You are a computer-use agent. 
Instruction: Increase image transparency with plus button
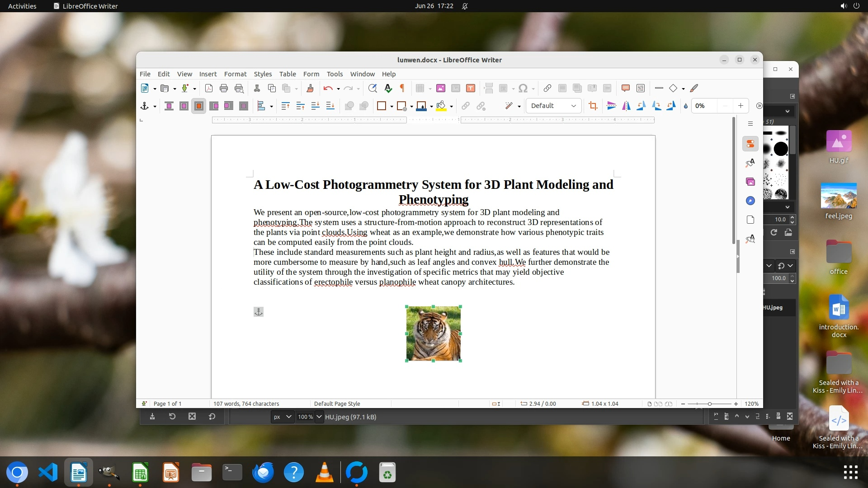coord(741,106)
